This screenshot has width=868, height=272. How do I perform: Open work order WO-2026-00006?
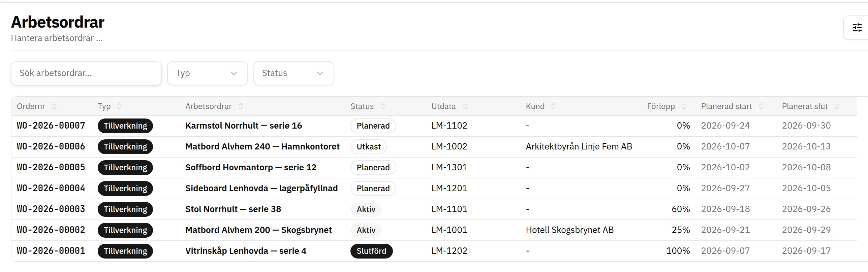click(51, 146)
